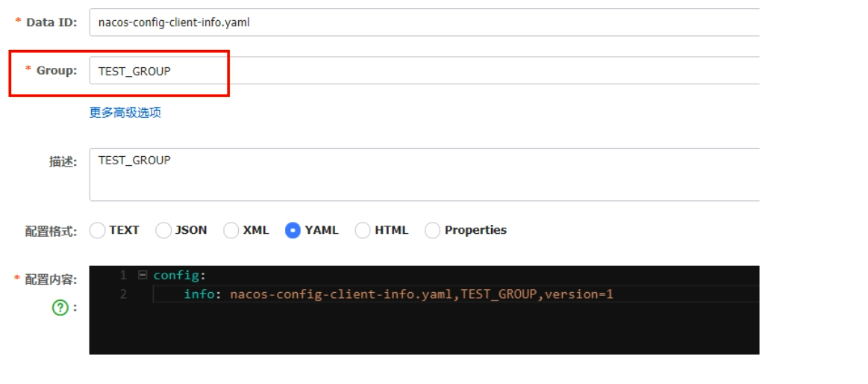This screenshot has height=384, width=868.
Task: Click line number 2 in code editor
Action: point(123,294)
